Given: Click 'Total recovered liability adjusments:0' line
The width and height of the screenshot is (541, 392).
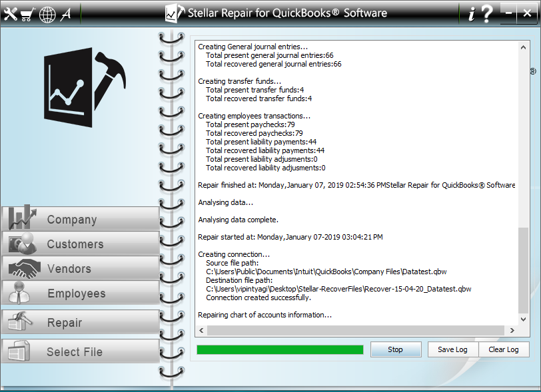Looking at the screenshot, I should [266, 168].
